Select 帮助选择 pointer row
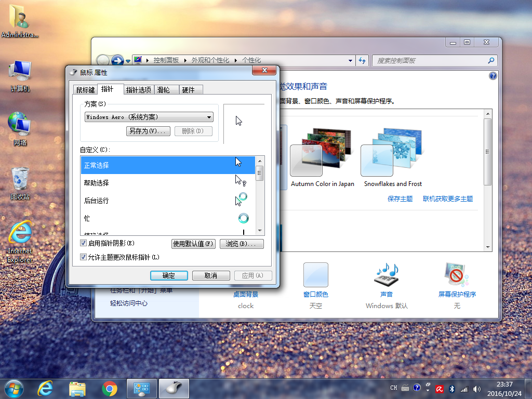 pos(168,183)
